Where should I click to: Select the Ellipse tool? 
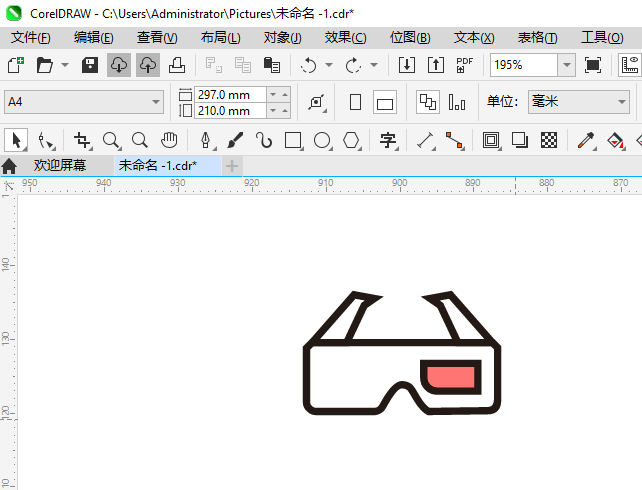click(x=322, y=140)
